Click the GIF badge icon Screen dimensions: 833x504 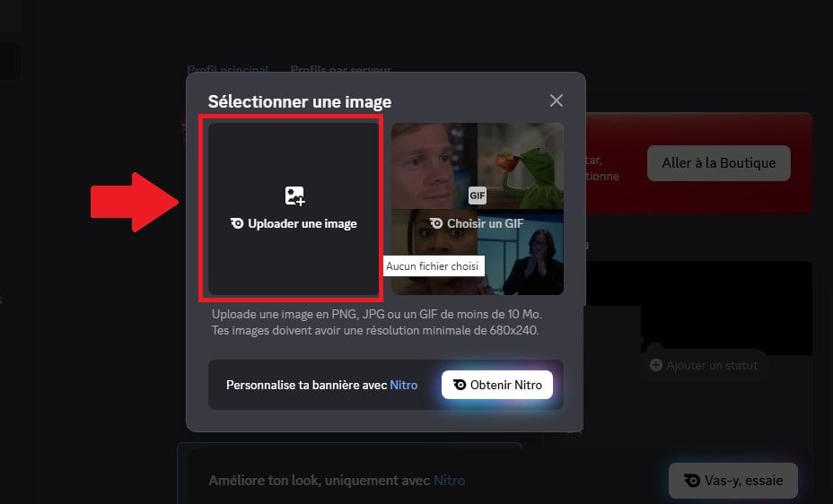point(477,196)
